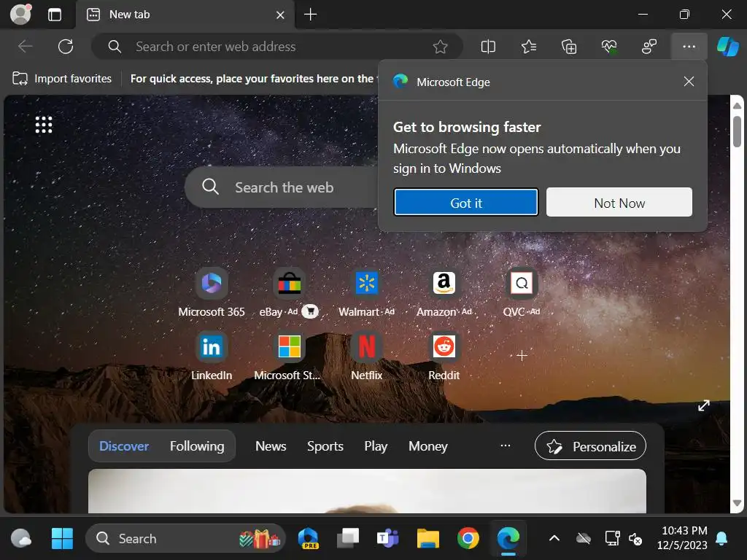Expand the background image view
The height and width of the screenshot is (560, 747).
pyautogui.click(x=704, y=405)
